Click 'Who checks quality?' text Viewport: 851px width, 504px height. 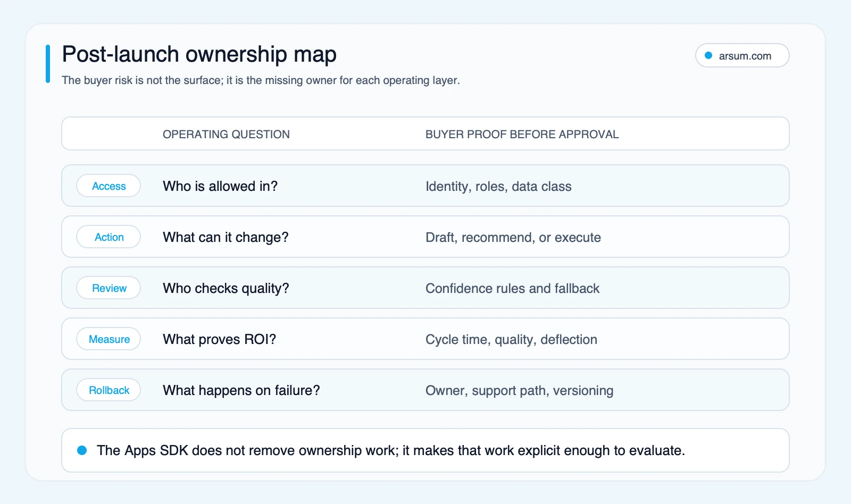click(226, 288)
